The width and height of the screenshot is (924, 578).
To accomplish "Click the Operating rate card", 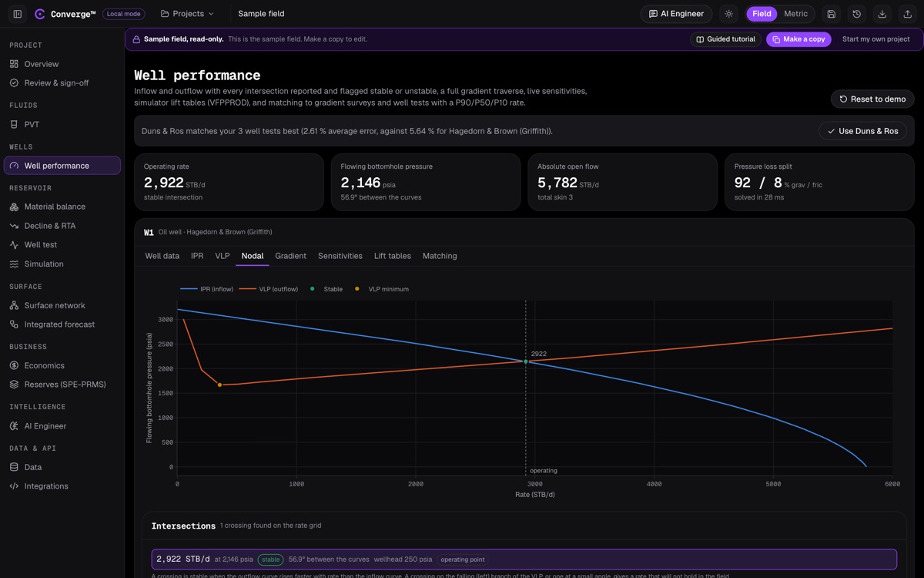I will pos(229,182).
